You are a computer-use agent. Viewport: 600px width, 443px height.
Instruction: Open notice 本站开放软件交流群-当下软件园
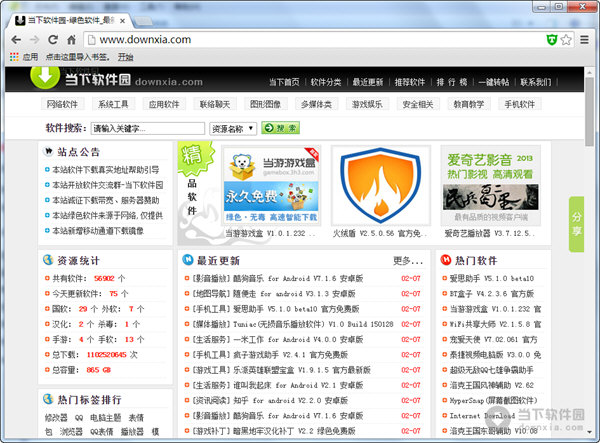[108, 185]
